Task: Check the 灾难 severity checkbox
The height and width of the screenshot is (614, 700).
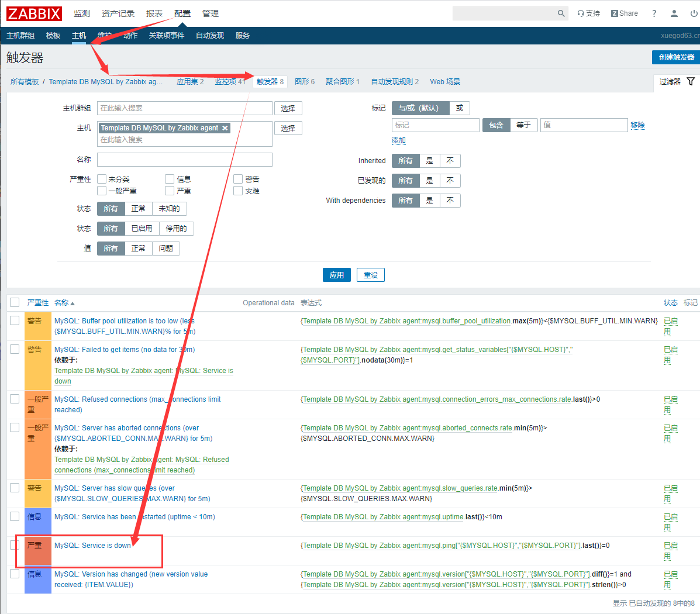Action: pyautogui.click(x=238, y=191)
